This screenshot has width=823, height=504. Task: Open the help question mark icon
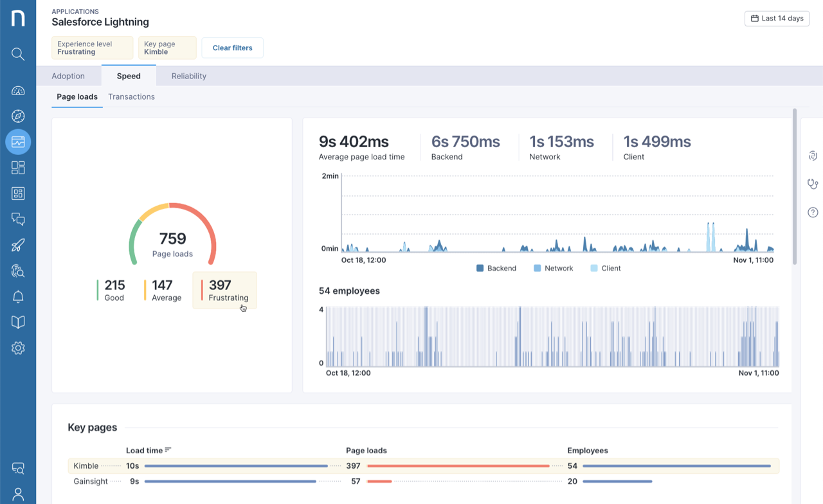coord(813,212)
